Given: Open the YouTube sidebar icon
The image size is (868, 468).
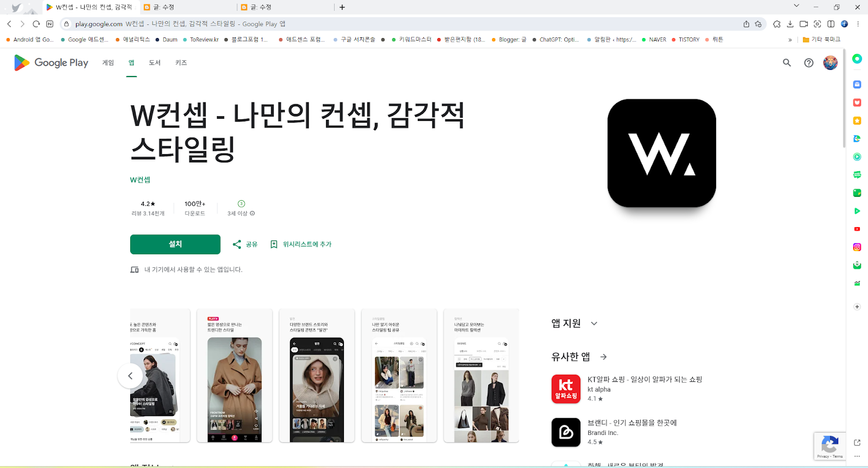Looking at the screenshot, I should 857,229.
